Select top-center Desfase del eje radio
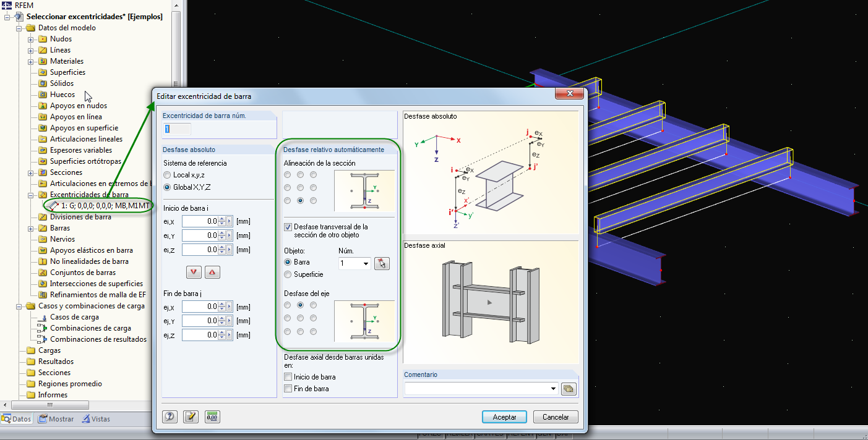The width and height of the screenshot is (868, 440). pos(300,305)
